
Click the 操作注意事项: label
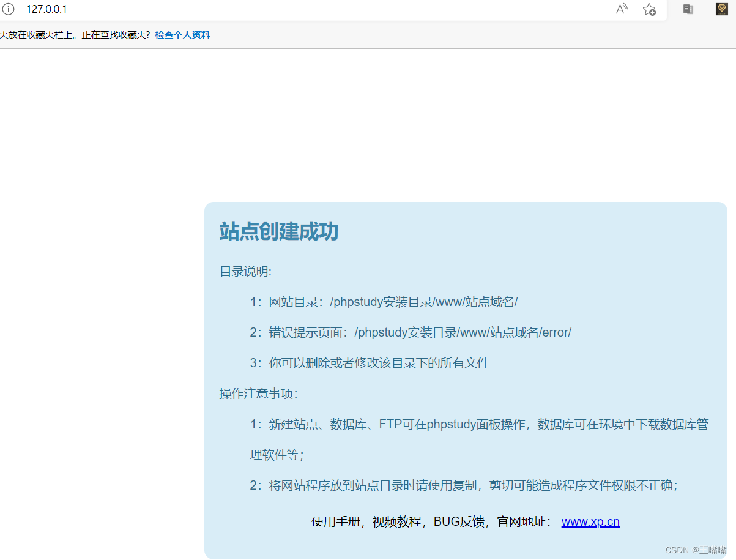tap(259, 394)
